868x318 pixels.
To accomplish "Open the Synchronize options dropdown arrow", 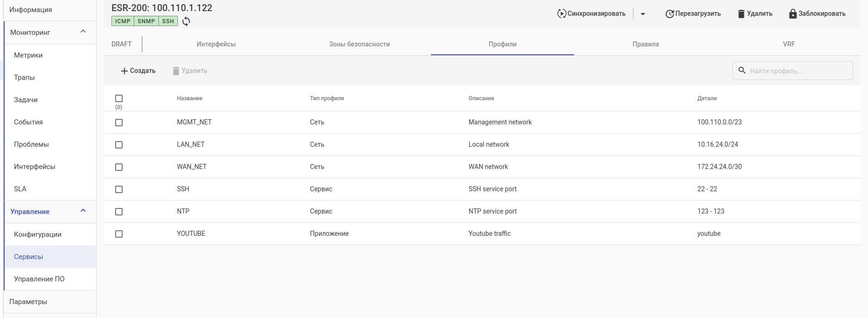I will pos(643,14).
